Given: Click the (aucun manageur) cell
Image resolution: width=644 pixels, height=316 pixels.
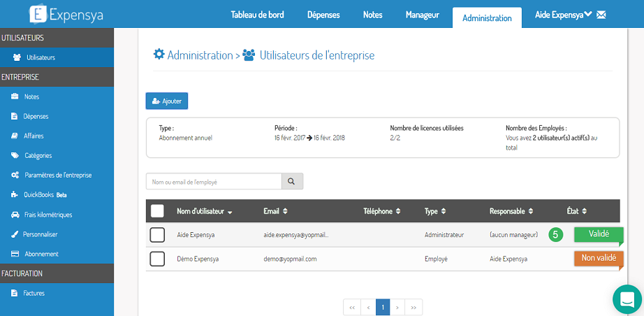Looking at the screenshot, I should tap(514, 235).
